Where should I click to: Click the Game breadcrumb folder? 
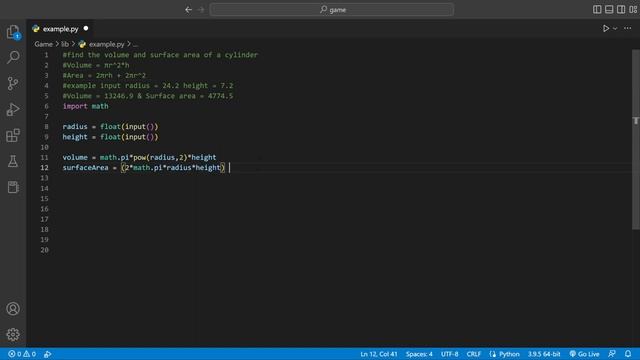pyautogui.click(x=44, y=44)
